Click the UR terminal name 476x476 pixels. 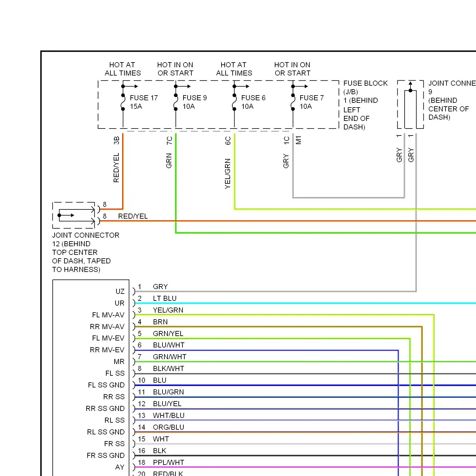tap(120, 303)
